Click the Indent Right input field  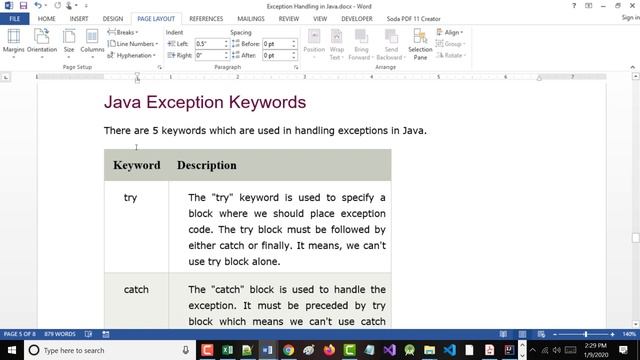pos(209,55)
